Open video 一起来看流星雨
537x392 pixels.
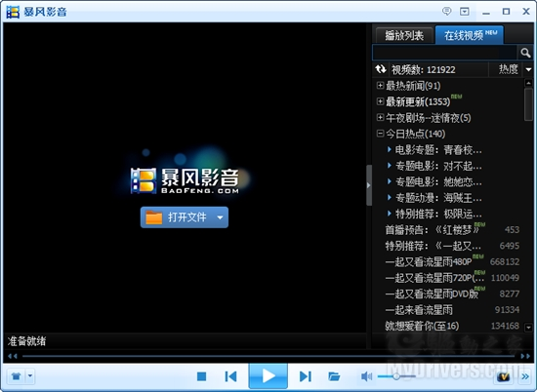tap(419, 310)
